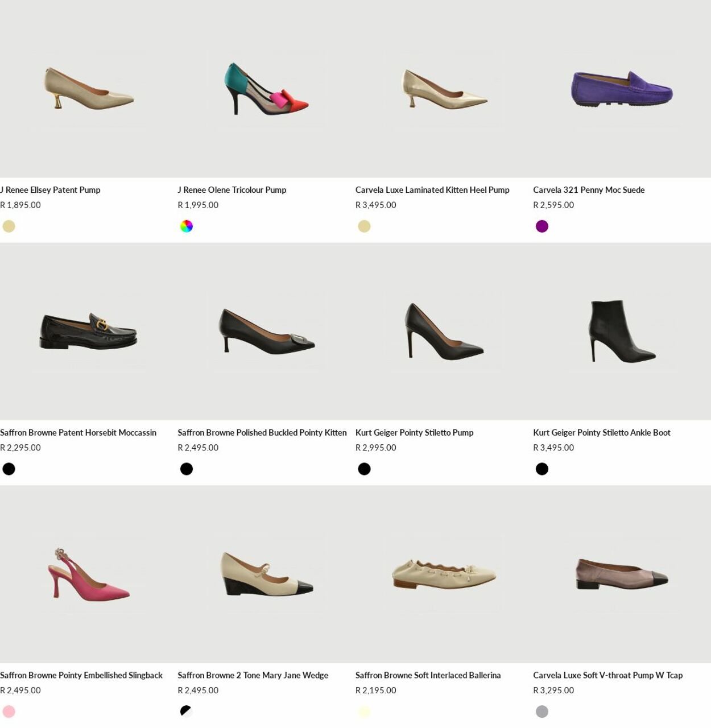This screenshot has height=728, width=711.
Task: Open the Saffron Browne Patent Horsebit Moccassin image
Action: tap(89, 332)
